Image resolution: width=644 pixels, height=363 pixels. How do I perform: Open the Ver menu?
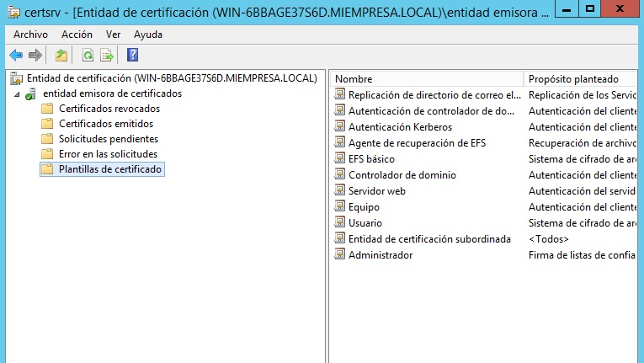114,35
